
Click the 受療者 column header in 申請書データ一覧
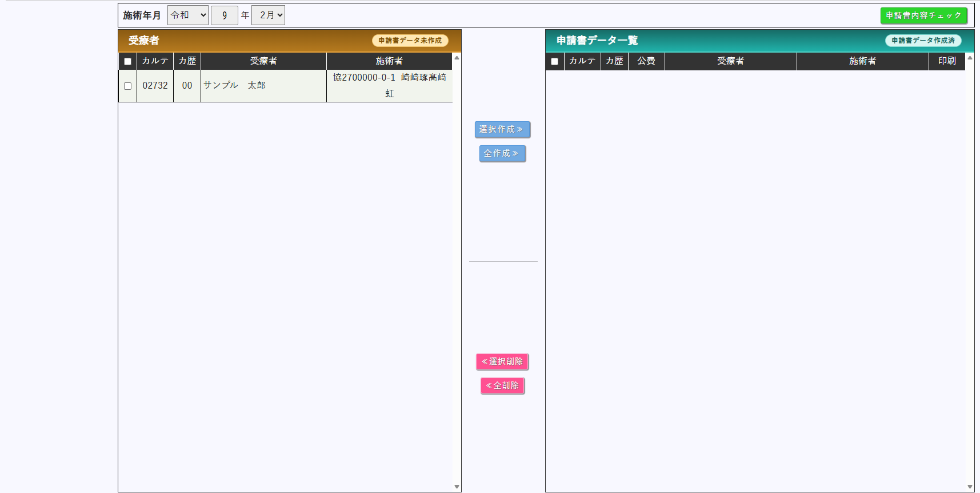(x=731, y=61)
